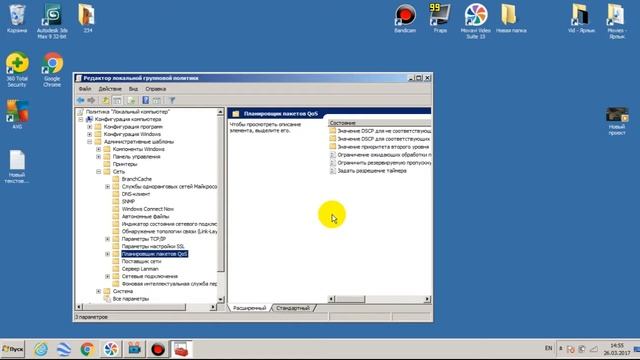
Task: Click the Google Chrome taskbar icon
Action: [x=87, y=349]
